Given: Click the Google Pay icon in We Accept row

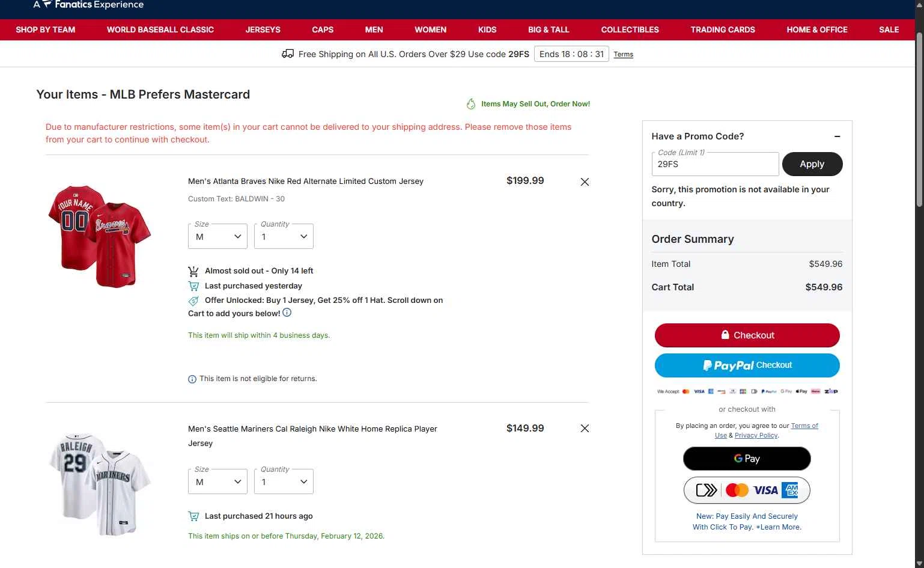Looking at the screenshot, I should pyautogui.click(x=786, y=391).
